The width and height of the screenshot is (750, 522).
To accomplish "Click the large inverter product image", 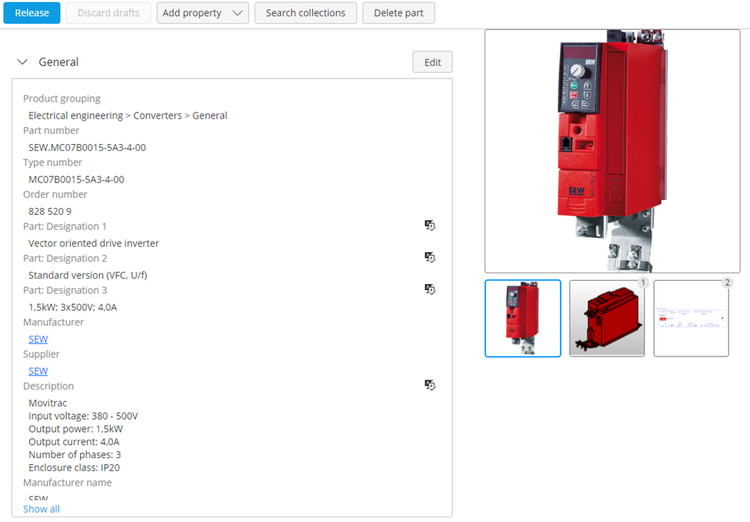I will click(x=612, y=151).
